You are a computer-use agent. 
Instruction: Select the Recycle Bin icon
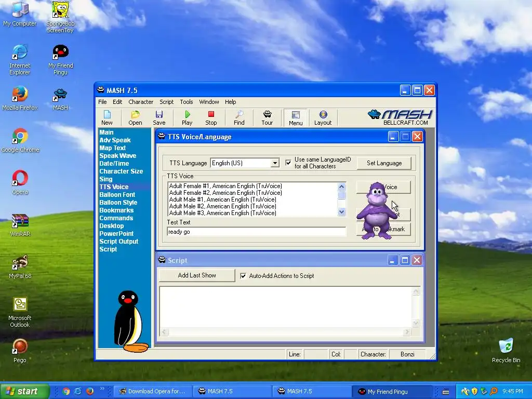(506, 351)
